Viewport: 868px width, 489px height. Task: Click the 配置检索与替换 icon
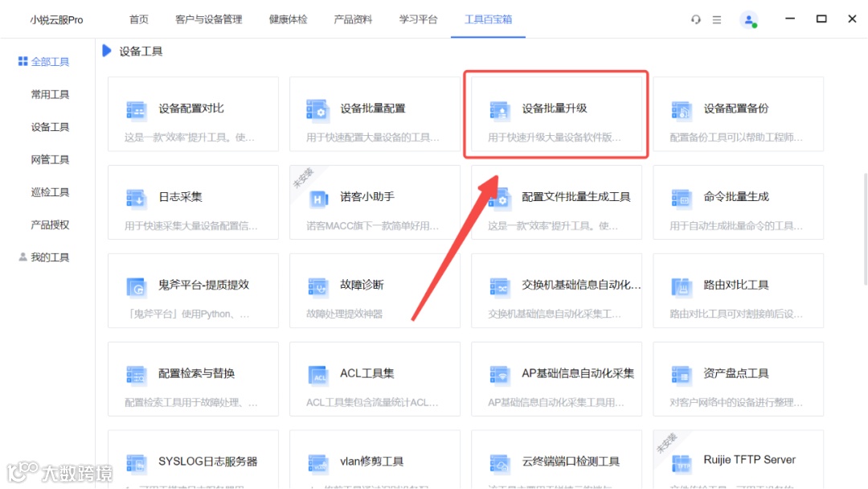click(x=136, y=375)
